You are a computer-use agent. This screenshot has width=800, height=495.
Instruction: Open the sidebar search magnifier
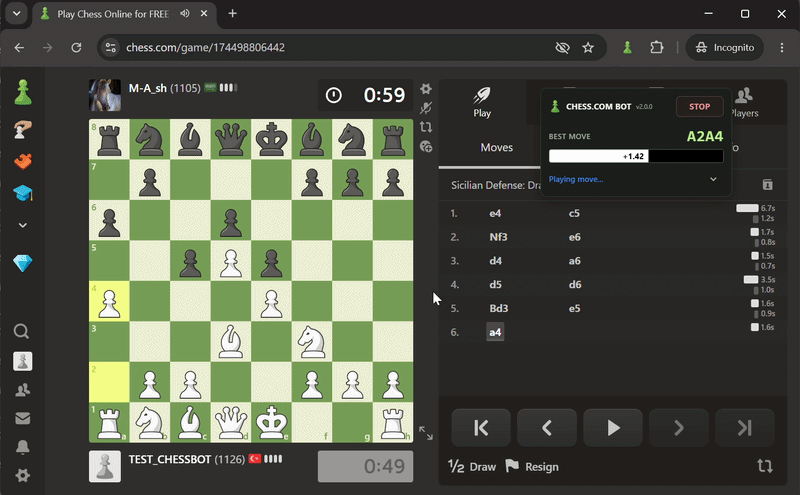click(x=21, y=332)
